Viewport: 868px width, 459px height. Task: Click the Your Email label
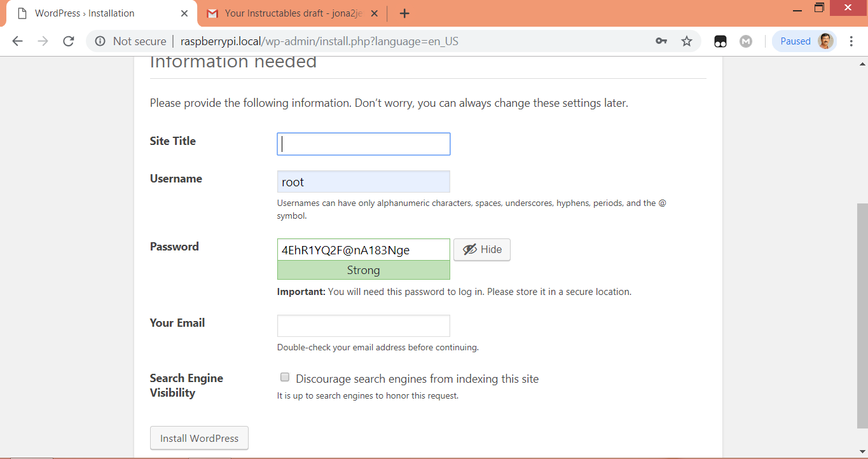click(x=177, y=323)
